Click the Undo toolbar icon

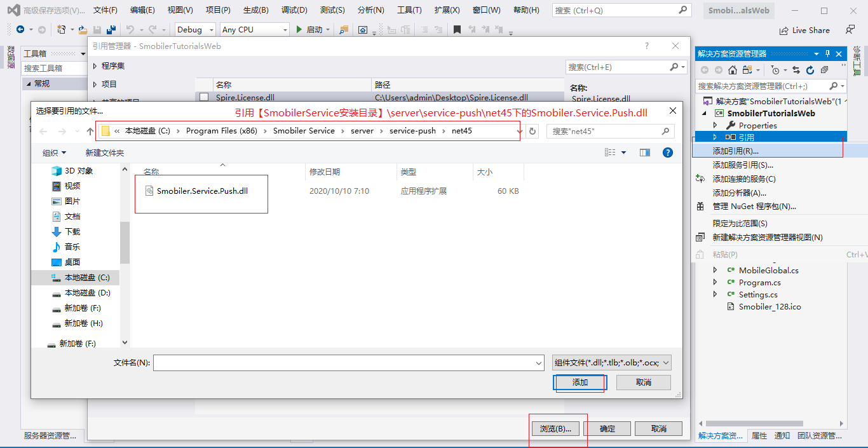click(x=130, y=30)
